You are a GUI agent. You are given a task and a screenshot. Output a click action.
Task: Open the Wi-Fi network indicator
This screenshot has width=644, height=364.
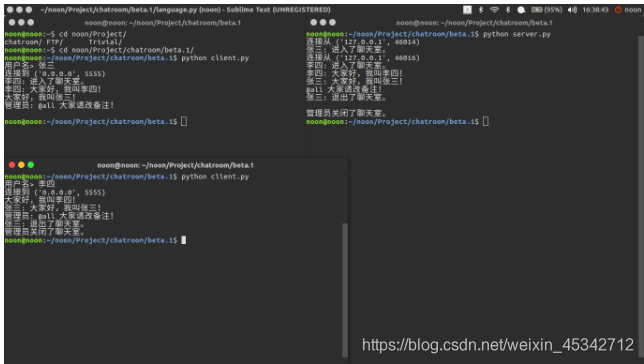coord(494,10)
